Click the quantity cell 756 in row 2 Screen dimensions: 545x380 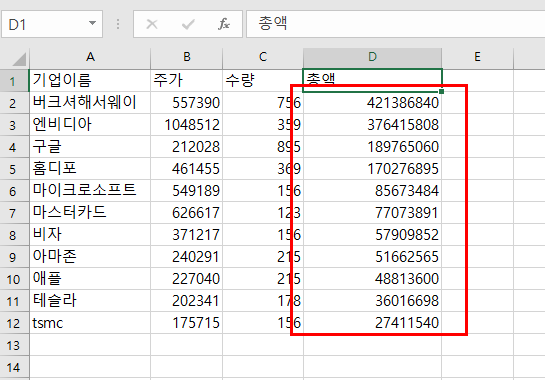(x=263, y=103)
